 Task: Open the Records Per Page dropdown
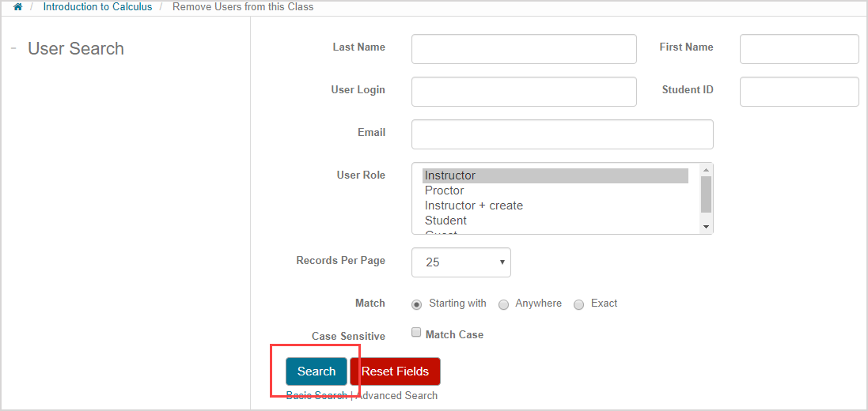pos(461,262)
